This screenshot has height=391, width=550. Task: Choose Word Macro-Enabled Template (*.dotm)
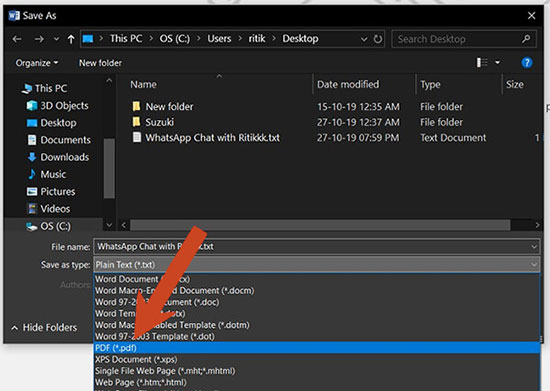point(316,325)
